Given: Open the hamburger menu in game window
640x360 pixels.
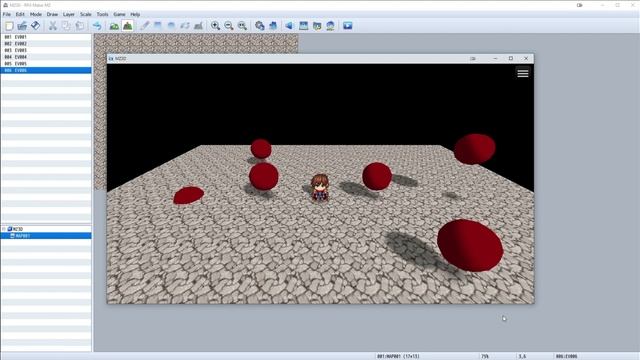Looking at the screenshot, I should click(523, 73).
